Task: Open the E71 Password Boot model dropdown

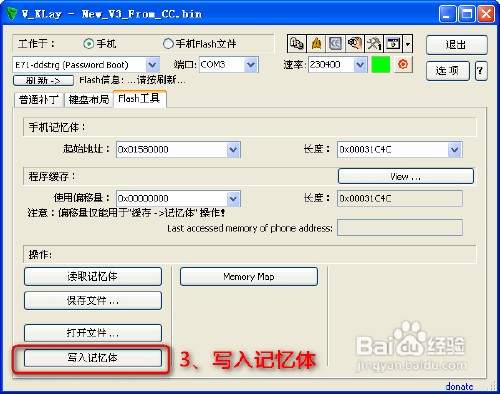Action: pos(153,65)
